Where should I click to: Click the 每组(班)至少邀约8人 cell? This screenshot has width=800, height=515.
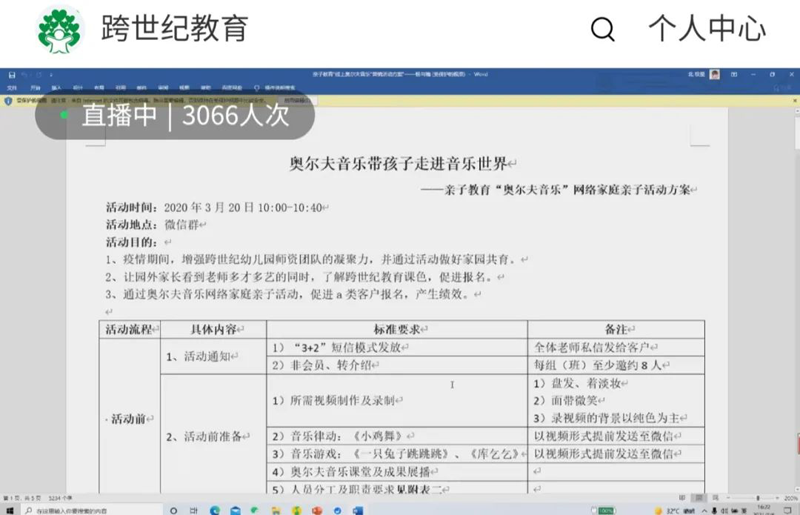[x=616, y=365]
